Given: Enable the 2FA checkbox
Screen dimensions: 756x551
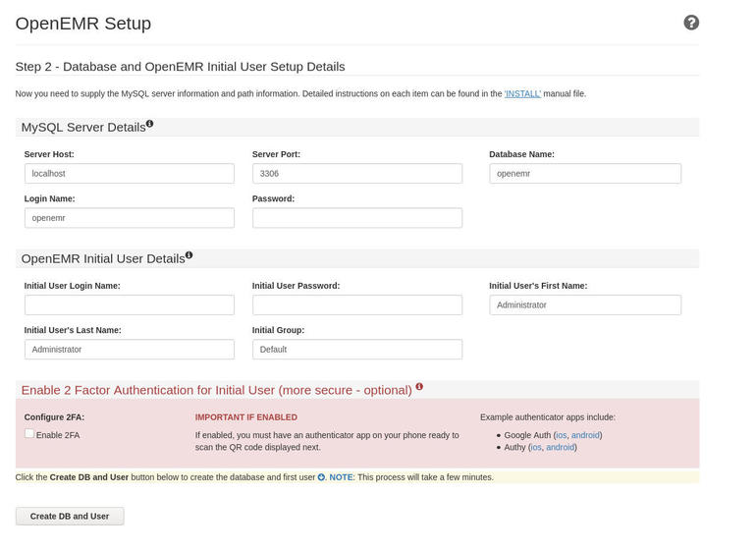Looking at the screenshot, I should [29, 434].
